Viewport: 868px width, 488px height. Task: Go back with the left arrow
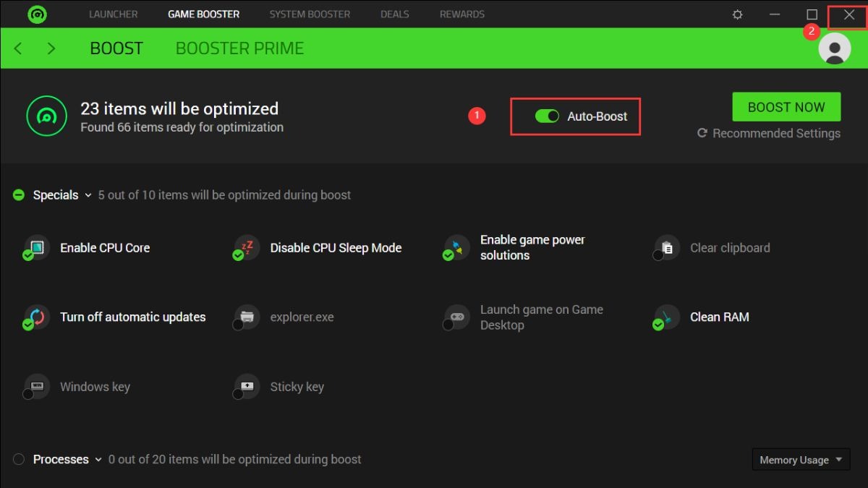click(18, 48)
